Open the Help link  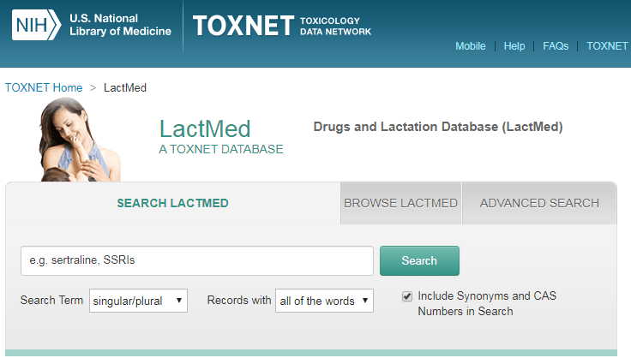pyautogui.click(x=514, y=46)
